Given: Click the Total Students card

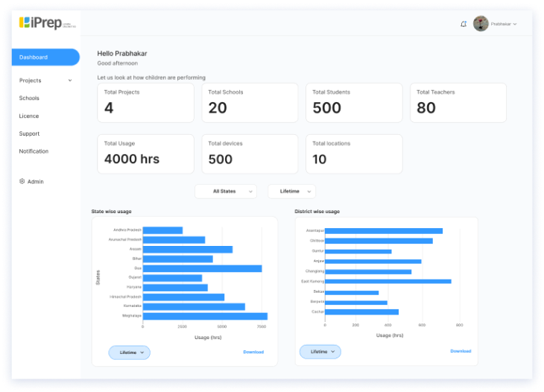Looking at the screenshot, I should [x=354, y=103].
